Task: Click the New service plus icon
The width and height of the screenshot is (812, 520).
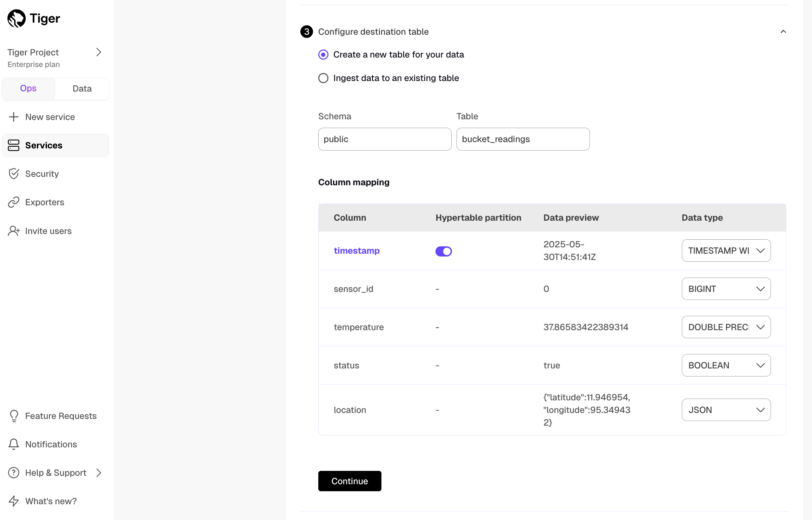Action: [14, 117]
